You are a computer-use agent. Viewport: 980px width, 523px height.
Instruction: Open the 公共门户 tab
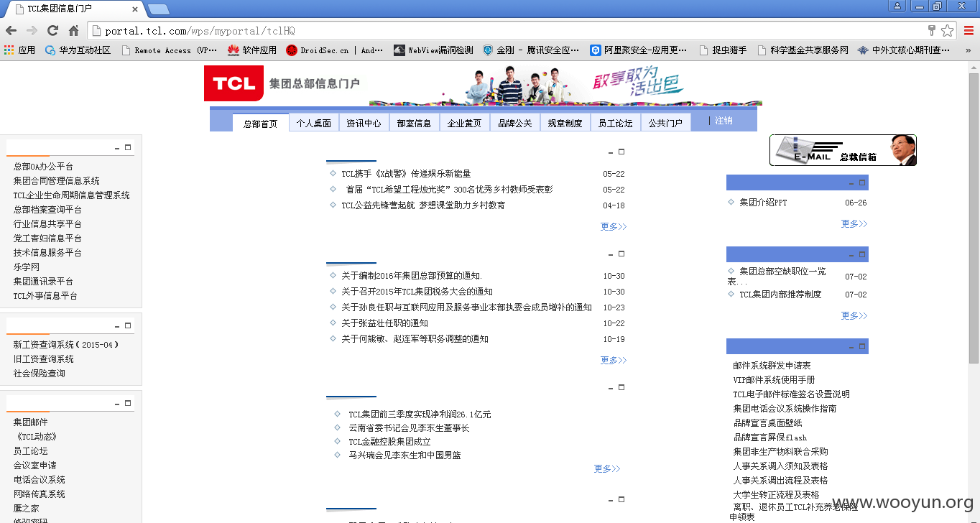click(665, 123)
